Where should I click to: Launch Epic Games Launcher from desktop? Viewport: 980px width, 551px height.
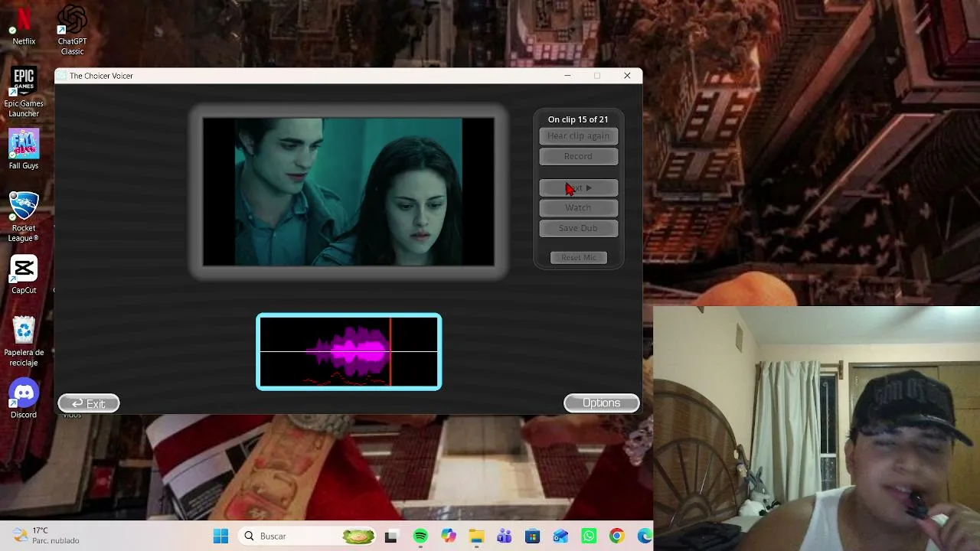coord(24,93)
